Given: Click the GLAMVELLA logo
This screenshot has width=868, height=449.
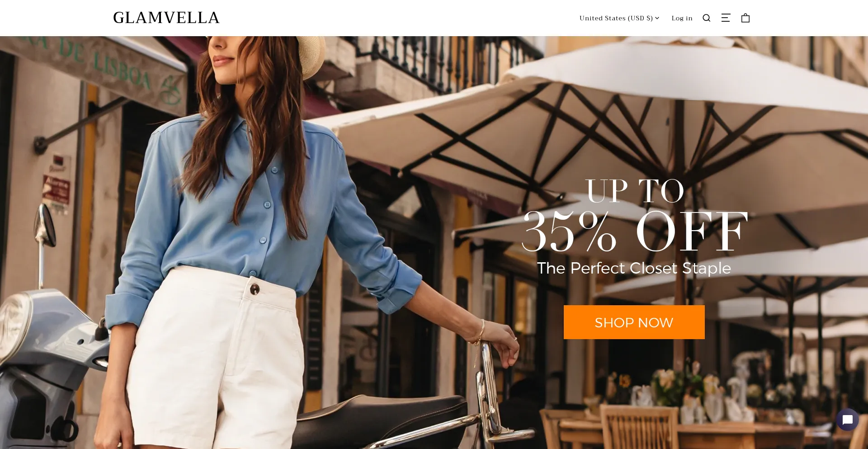Looking at the screenshot, I should (x=166, y=18).
